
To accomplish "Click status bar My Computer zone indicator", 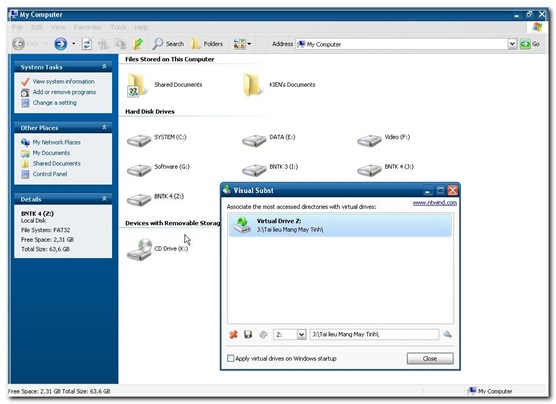I will point(490,391).
